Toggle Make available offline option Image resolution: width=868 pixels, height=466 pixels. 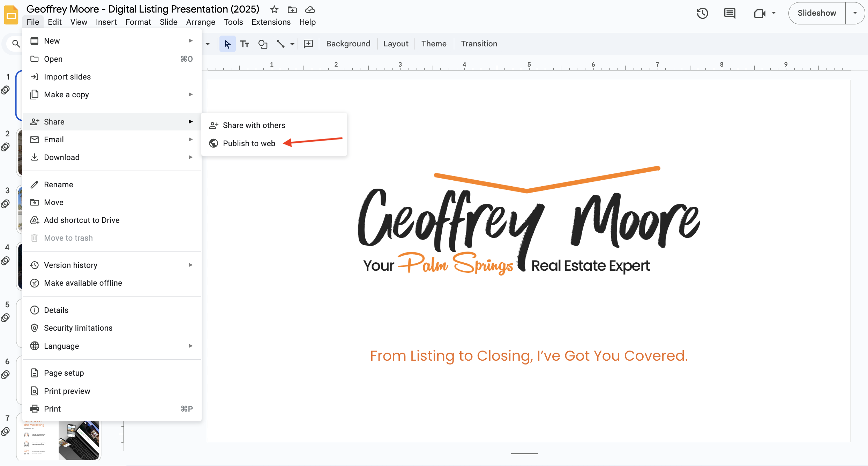(x=83, y=283)
